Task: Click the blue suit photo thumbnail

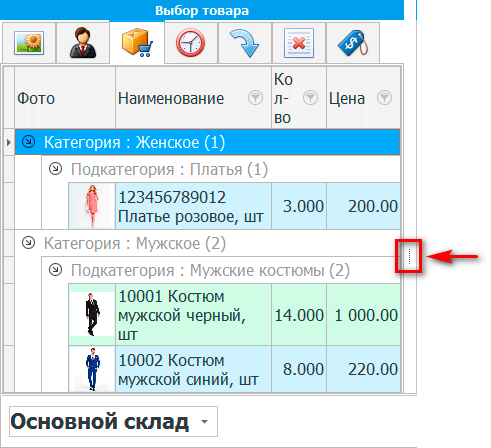Action: pyautogui.click(x=92, y=369)
